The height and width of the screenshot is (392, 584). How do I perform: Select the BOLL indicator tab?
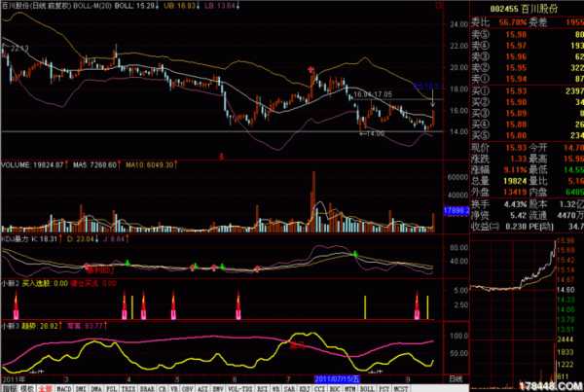[365, 386]
